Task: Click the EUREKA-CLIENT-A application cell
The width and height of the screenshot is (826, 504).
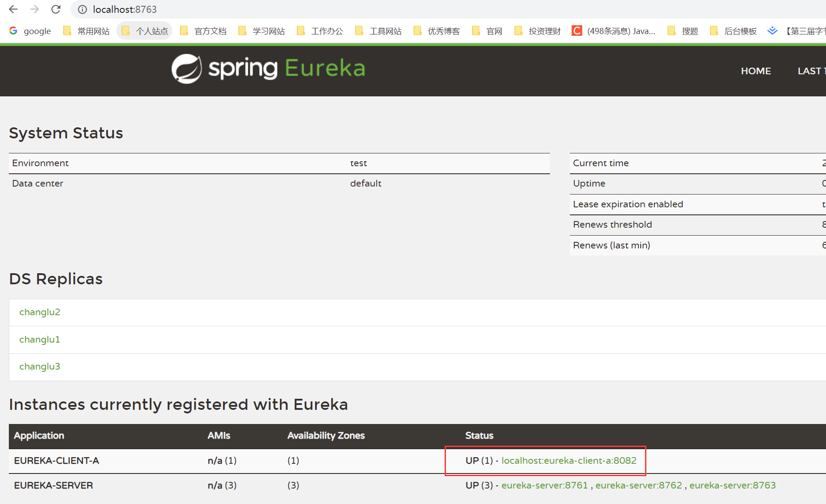Action: tap(57, 461)
